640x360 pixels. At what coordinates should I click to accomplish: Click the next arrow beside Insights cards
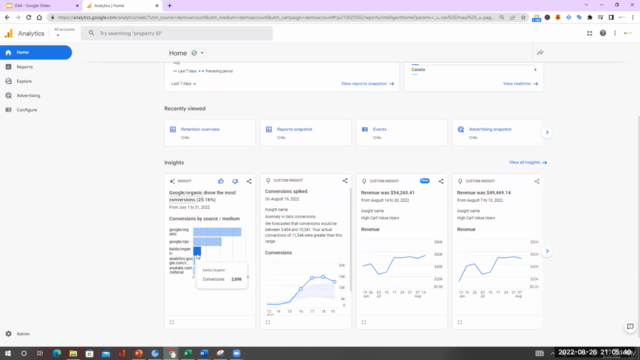click(x=547, y=251)
